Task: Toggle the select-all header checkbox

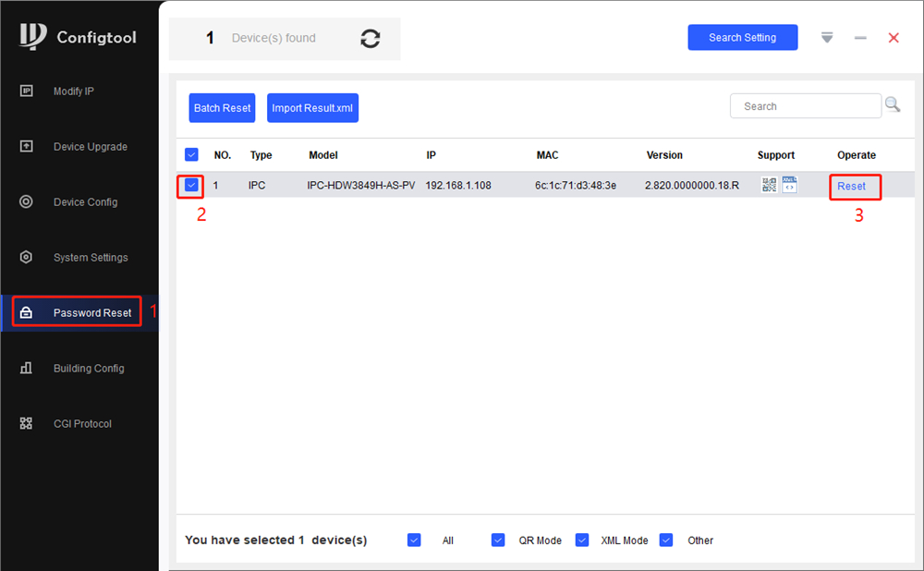Action: tap(191, 154)
